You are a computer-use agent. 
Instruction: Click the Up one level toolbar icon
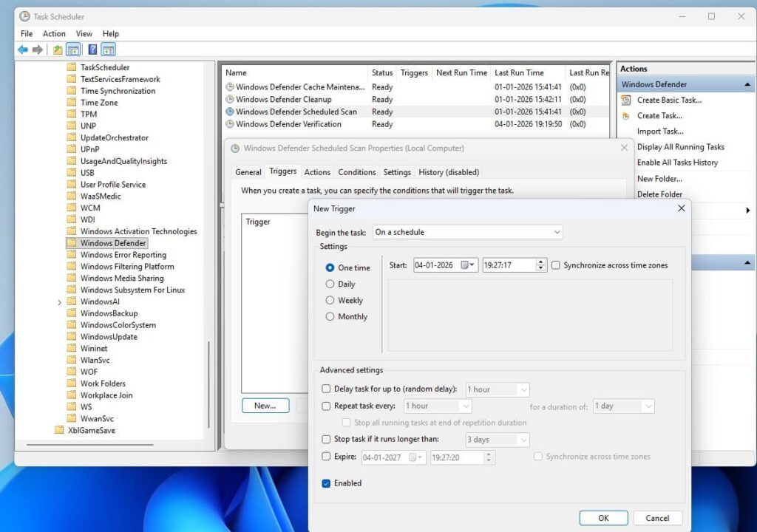pos(58,50)
